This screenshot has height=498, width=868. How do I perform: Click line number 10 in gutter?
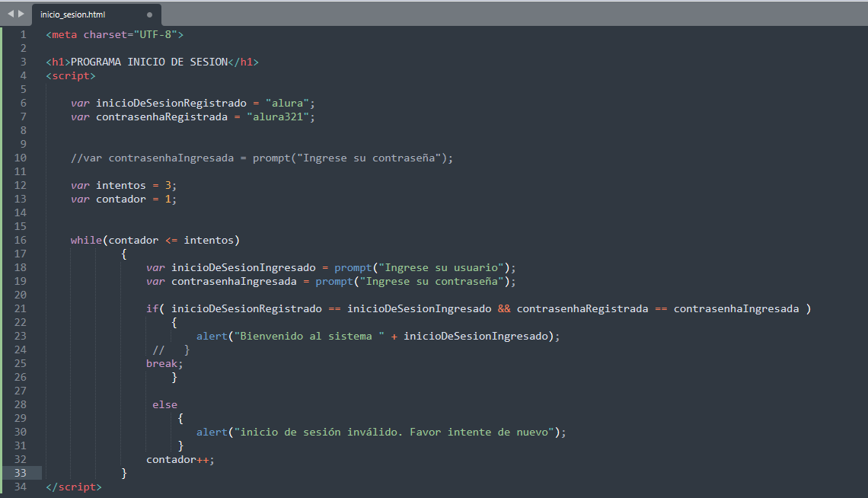click(21, 158)
